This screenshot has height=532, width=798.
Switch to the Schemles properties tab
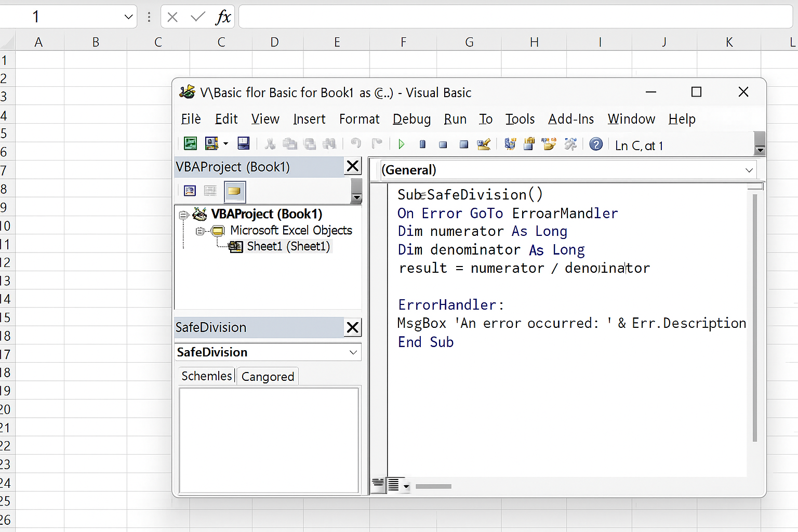pos(207,376)
